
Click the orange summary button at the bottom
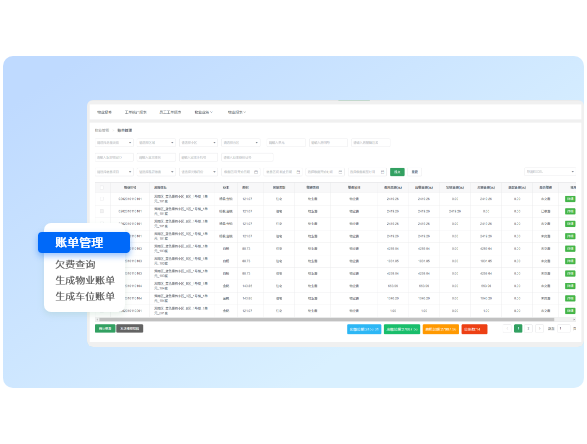point(441,329)
